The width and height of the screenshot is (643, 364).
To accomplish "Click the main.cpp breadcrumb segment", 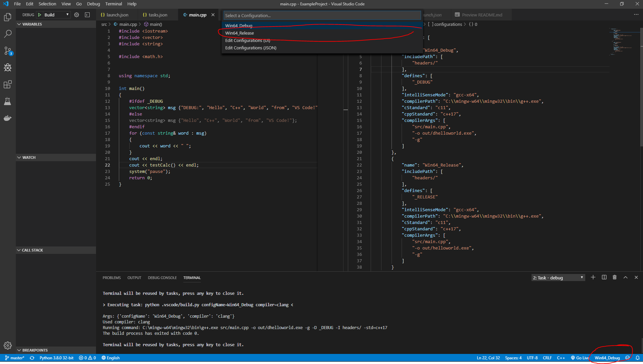I will pyautogui.click(x=125, y=24).
